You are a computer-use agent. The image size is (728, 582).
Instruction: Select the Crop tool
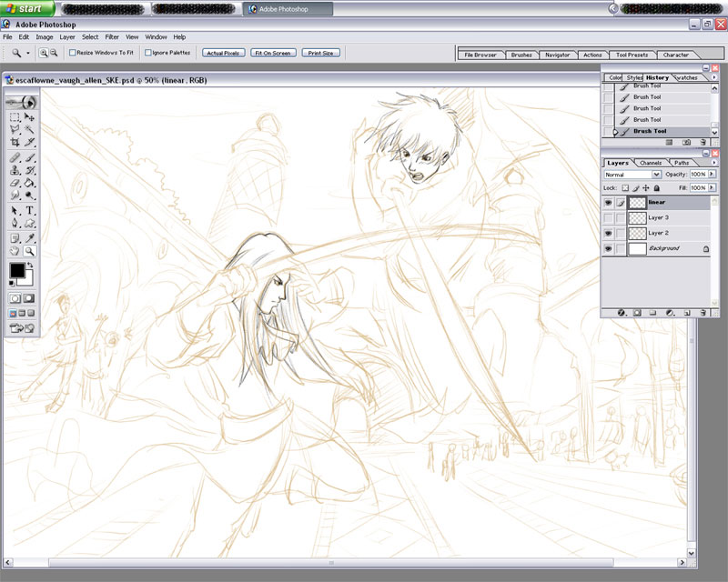click(15, 142)
